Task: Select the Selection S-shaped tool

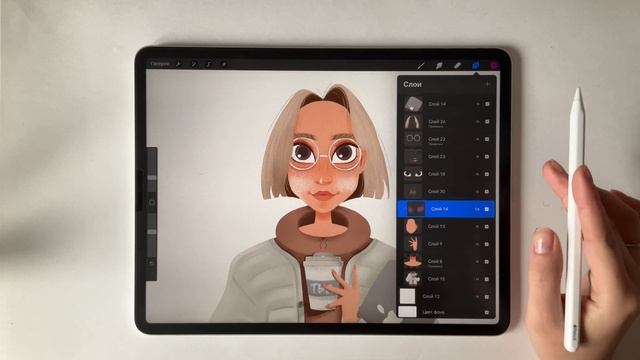Action: coord(209,64)
